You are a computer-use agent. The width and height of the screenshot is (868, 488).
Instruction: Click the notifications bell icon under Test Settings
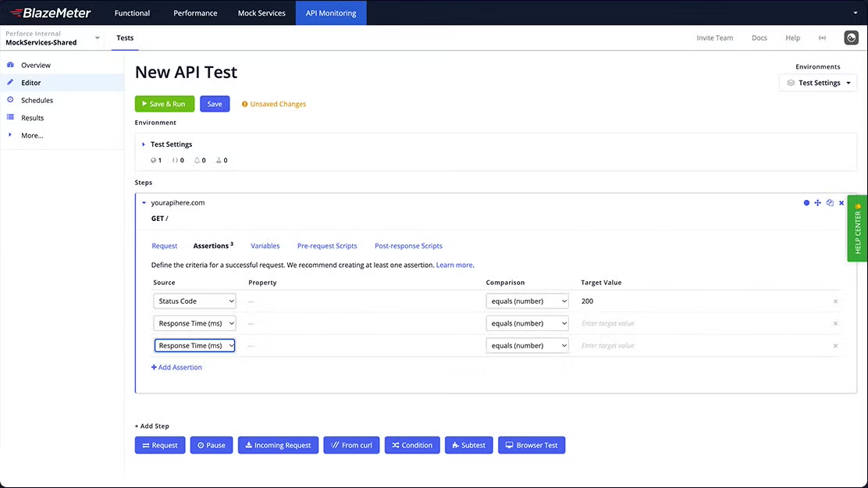coord(197,160)
